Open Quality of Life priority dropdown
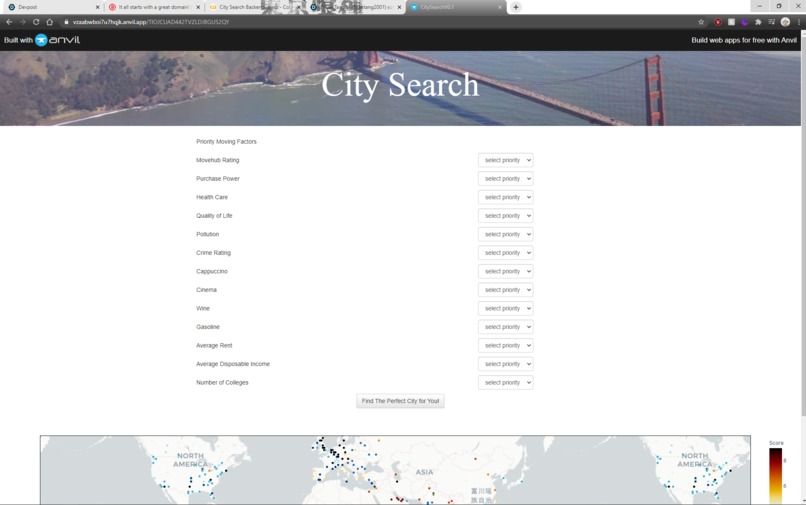This screenshot has width=806, height=505. click(x=505, y=216)
